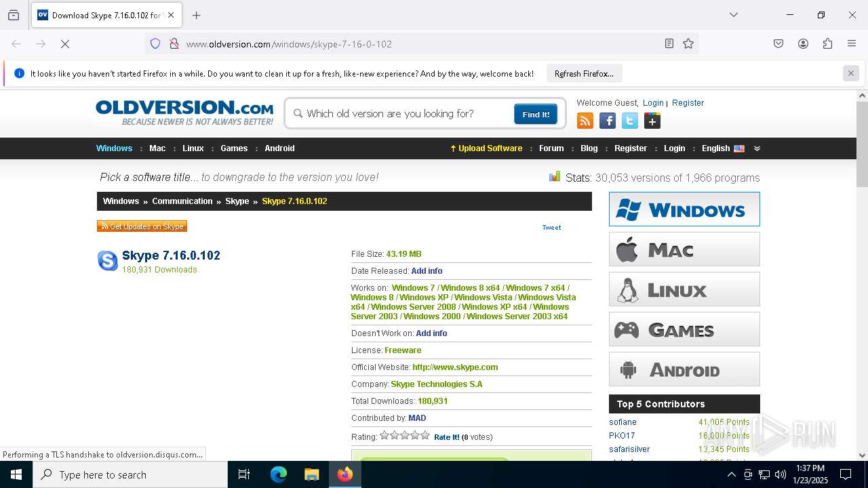Click the Skype breadcrumb
868x488 pixels.
tap(237, 201)
